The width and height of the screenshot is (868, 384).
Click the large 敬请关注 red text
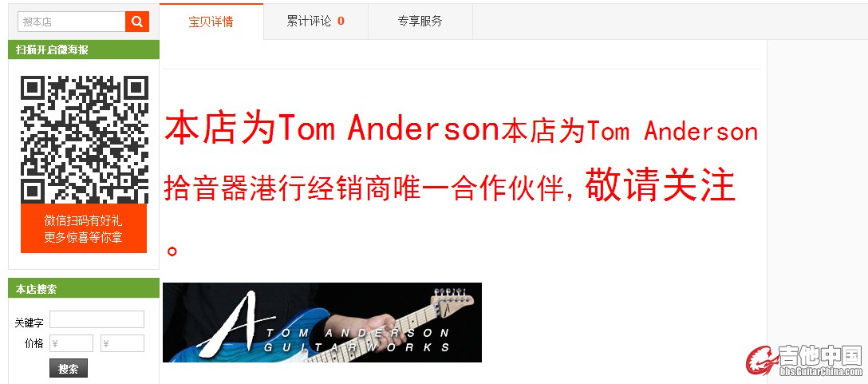coord(660,186)
